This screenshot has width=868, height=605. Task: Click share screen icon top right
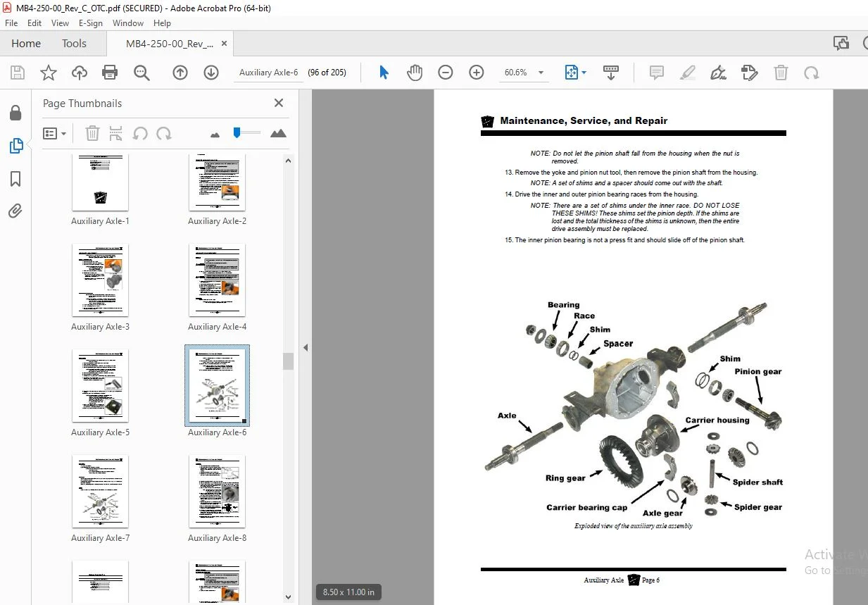(841, 43)
